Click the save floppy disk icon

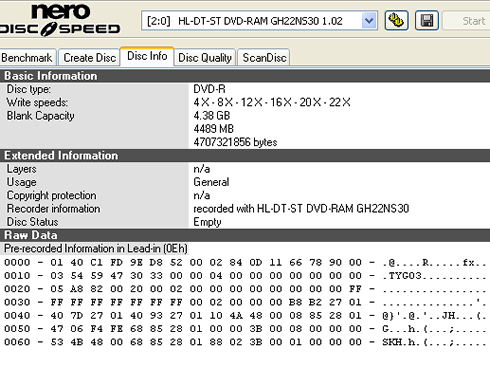coord(427,21)
